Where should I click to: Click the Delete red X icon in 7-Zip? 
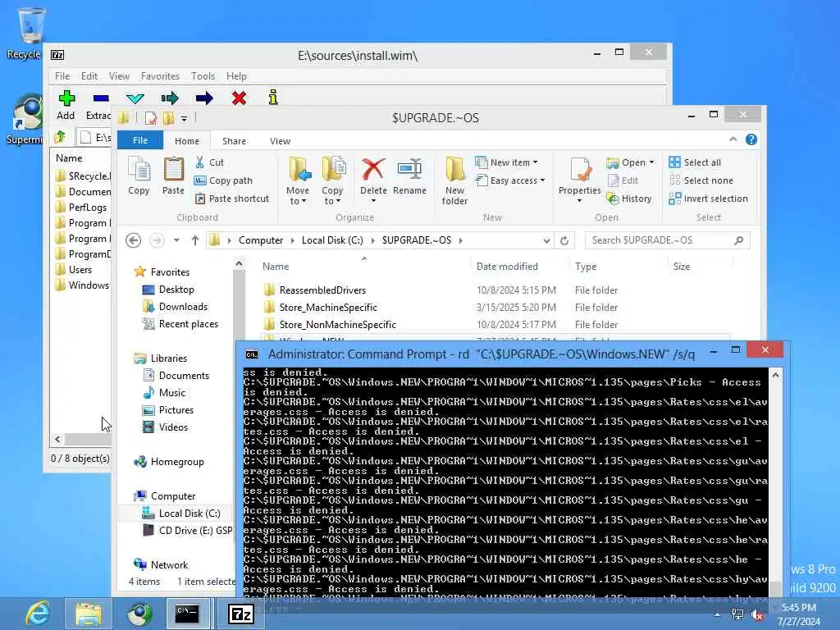click(x=239, y=98)
